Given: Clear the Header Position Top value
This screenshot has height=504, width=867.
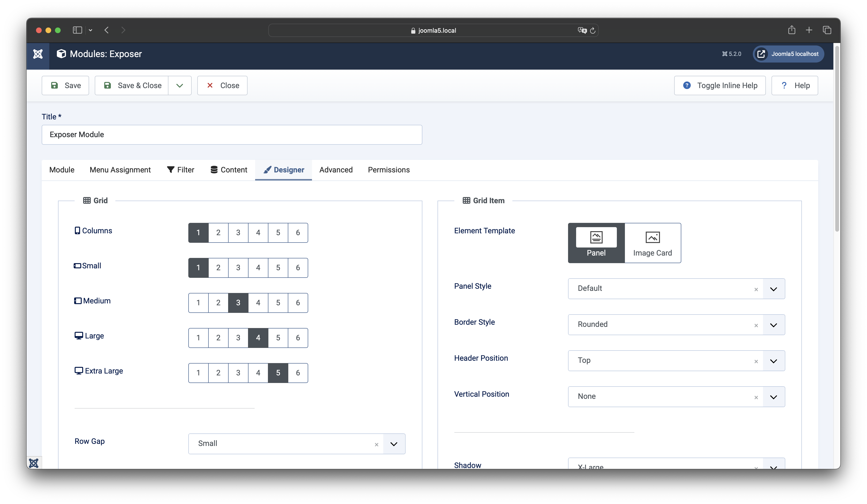Looking at the screenshot, I should tap(756, 361).
